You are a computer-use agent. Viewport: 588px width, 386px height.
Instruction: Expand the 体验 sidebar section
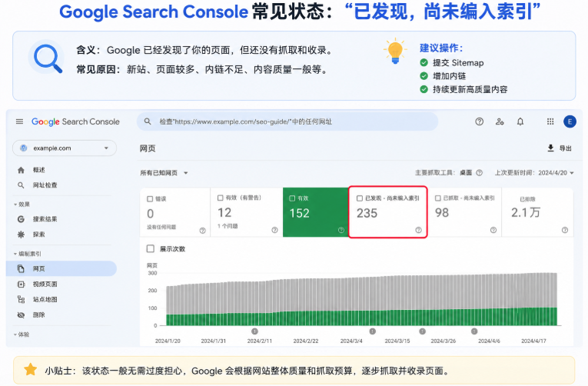pos(22,334)
